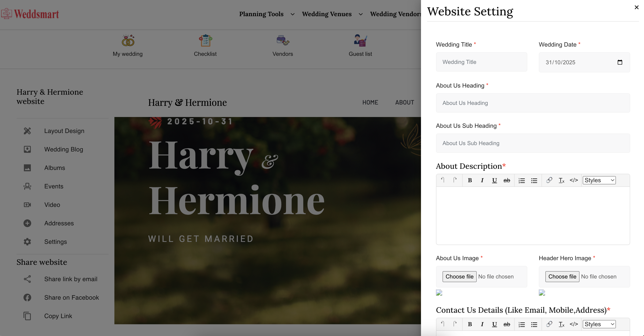Open the Wedding Venues menu
644x336 pixels.
pos(326,14)
